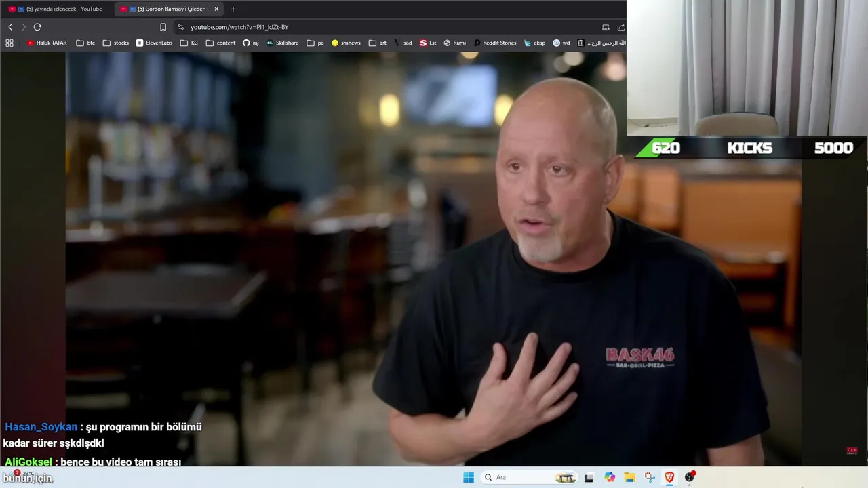Close the Gordon Ramsay tab
The width and height of the screenshot is (868, 488).
216,9
